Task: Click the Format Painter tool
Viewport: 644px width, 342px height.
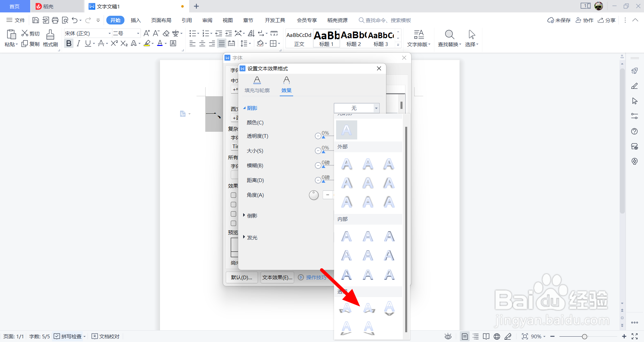Action: pyautogui.click(x=50, y=38)
